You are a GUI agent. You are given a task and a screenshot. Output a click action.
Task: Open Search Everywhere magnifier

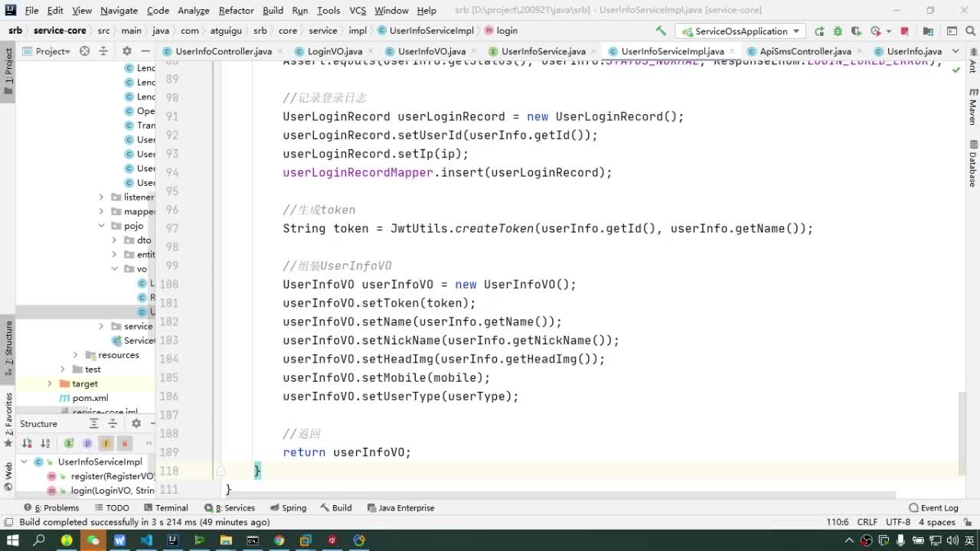pyautogui.click(x=970, y=31)
